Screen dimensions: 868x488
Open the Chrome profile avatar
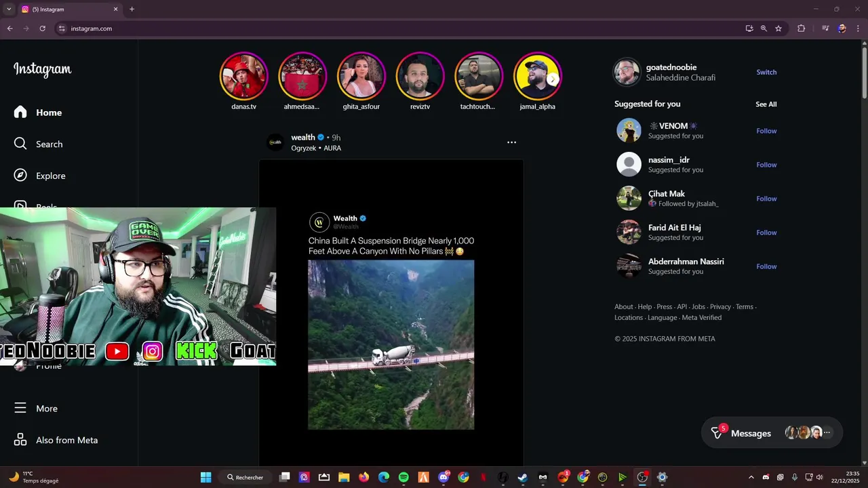(x=842, y=28)
